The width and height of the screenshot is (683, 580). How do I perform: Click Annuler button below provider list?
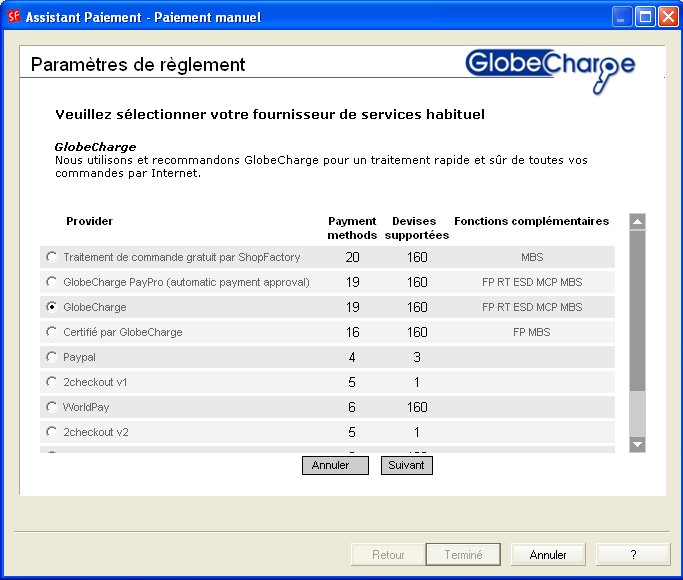(335, 465)
